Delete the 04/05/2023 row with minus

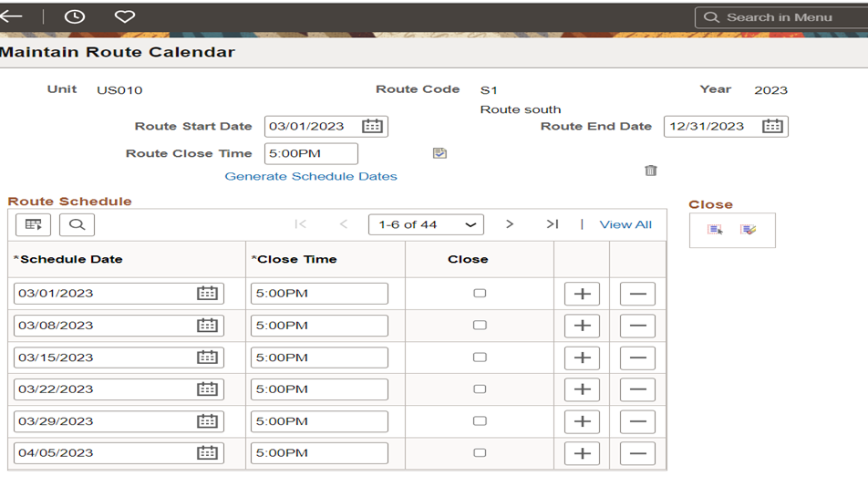tap(637, 453)
